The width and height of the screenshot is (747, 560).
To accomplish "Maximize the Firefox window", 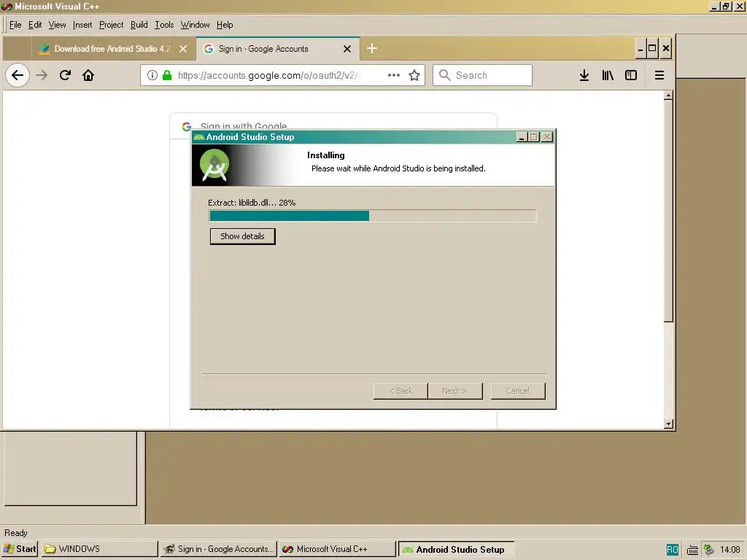I will [652, 49].
